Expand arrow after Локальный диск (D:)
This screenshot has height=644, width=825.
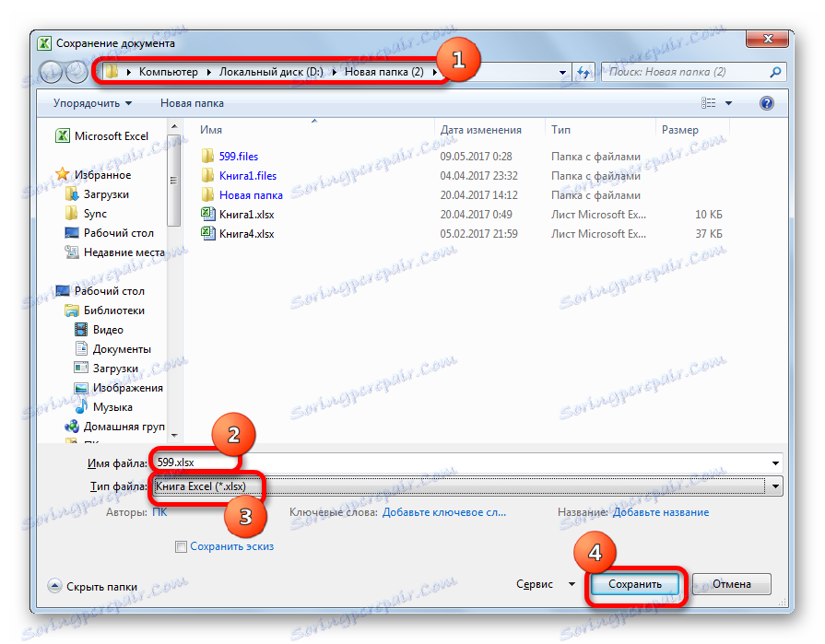[334, 72]
